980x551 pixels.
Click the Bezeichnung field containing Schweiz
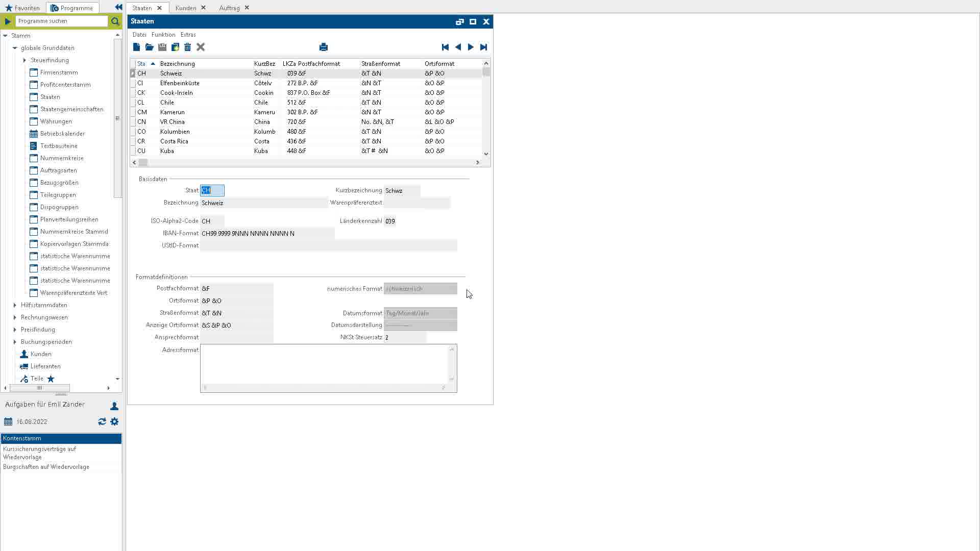[264, 203]
